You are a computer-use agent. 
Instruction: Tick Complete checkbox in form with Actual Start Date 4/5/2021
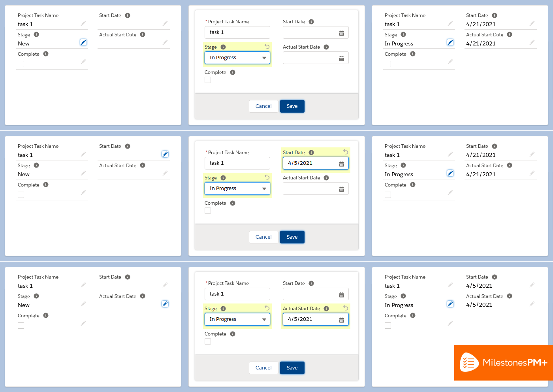point(208,341)
